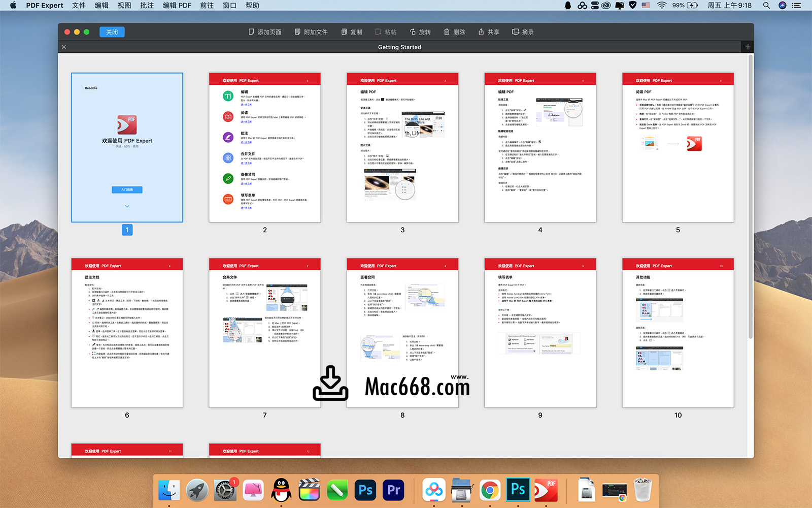The height and width of the screenshot is (508, 812).
Task: Select the page 1 welcome cover thumbnail
Action: pos(127,147)
